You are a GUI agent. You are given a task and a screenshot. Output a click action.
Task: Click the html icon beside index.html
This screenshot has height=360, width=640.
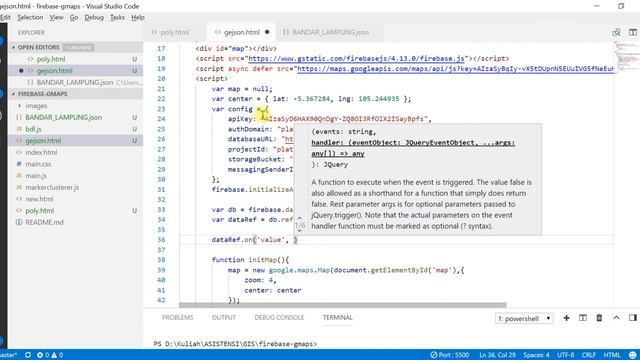coord(19,152)
